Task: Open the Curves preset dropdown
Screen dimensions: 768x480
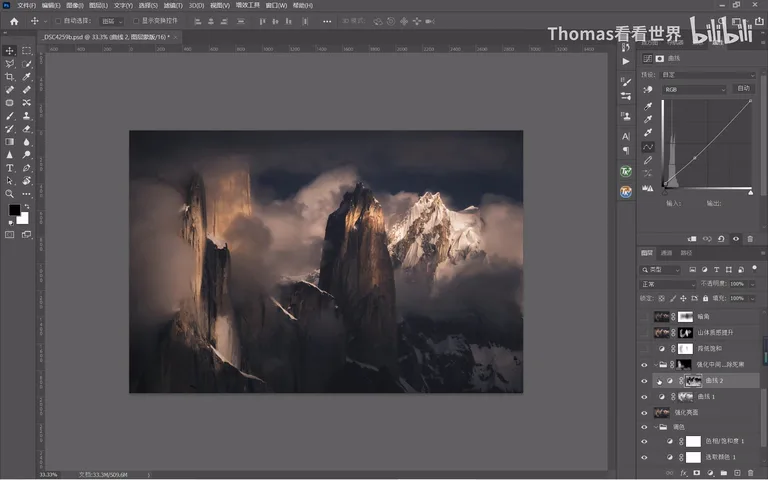Action: click(x=708, y=75)
